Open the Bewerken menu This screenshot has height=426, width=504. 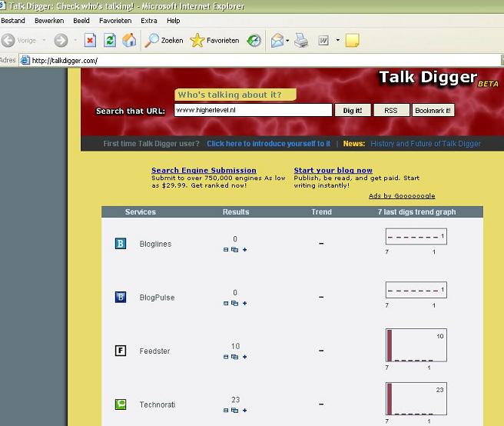click(49, 21)
